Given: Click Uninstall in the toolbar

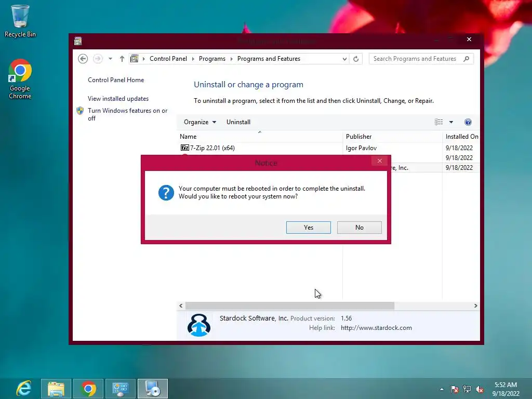Looking at the screenshot, I should [238, 122].
